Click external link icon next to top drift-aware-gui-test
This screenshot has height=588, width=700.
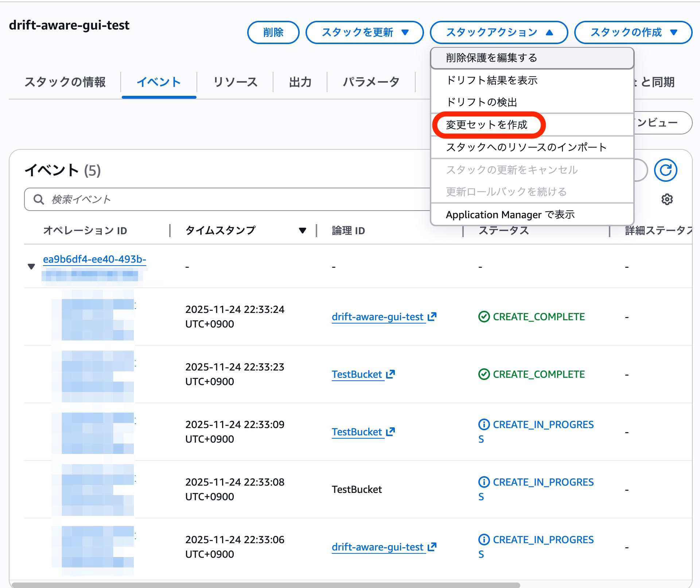click(x=432, y=317)
